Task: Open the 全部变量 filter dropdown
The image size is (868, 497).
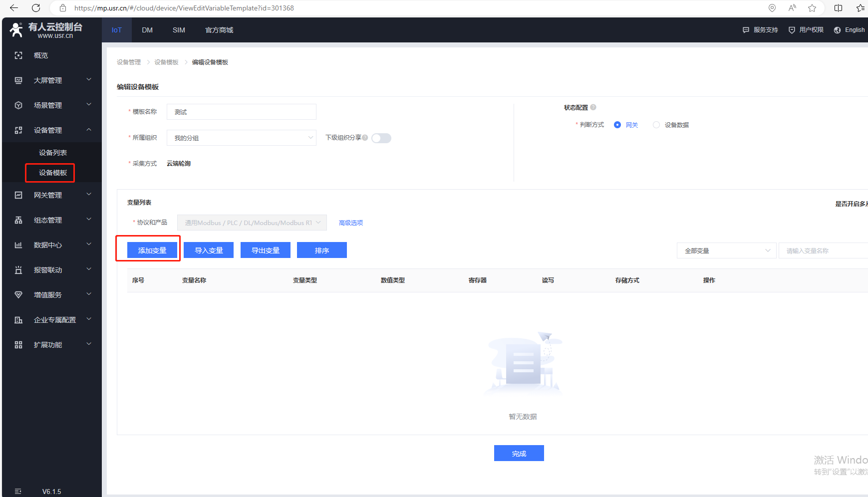Action: coord(726,250)
